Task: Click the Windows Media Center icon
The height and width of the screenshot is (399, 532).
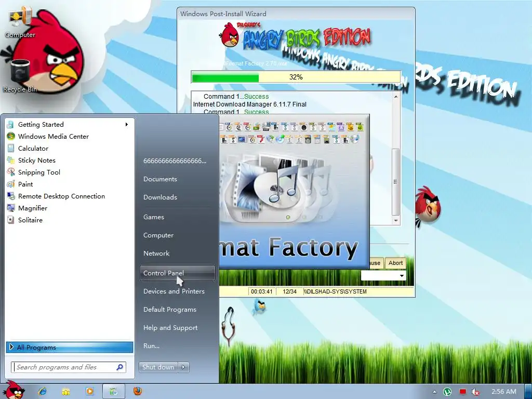Action: pyautogui.click(x=11, y=137)
